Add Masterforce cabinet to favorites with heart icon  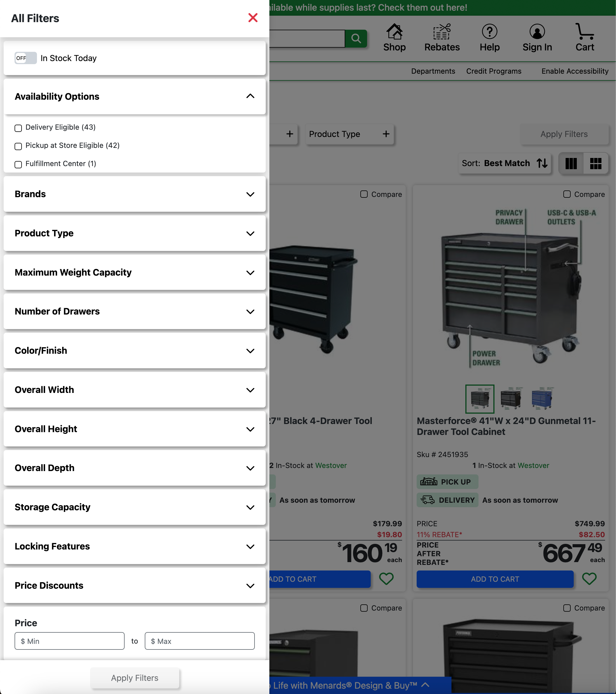click(589, 579)
